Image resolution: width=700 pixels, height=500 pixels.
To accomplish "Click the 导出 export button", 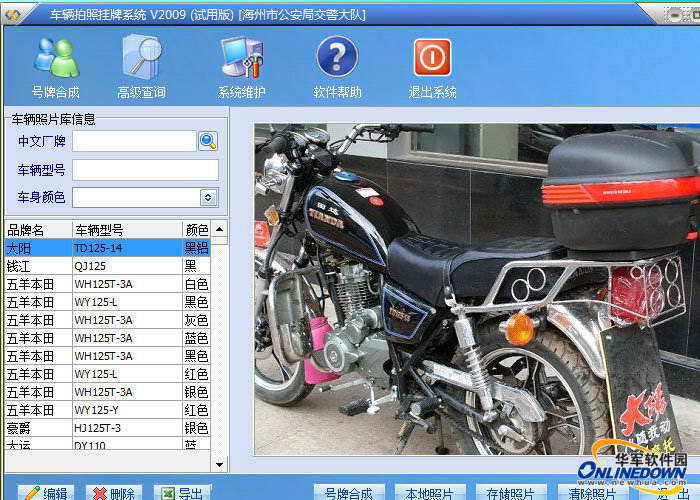I will point(182,493).
